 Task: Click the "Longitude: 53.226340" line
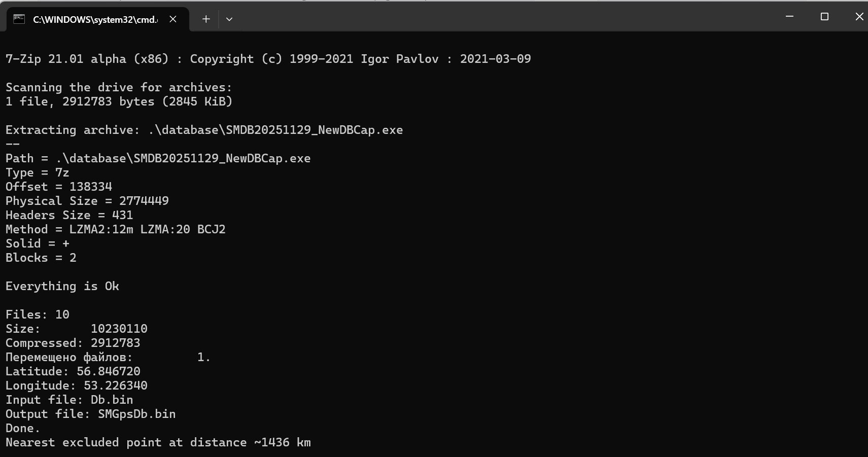(77, 385)
